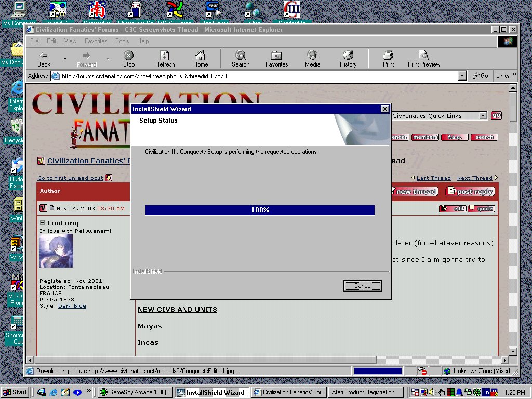The image size is (532, 399).
Task: Open the f.a.q. forum button
Action: click(455, 137)
